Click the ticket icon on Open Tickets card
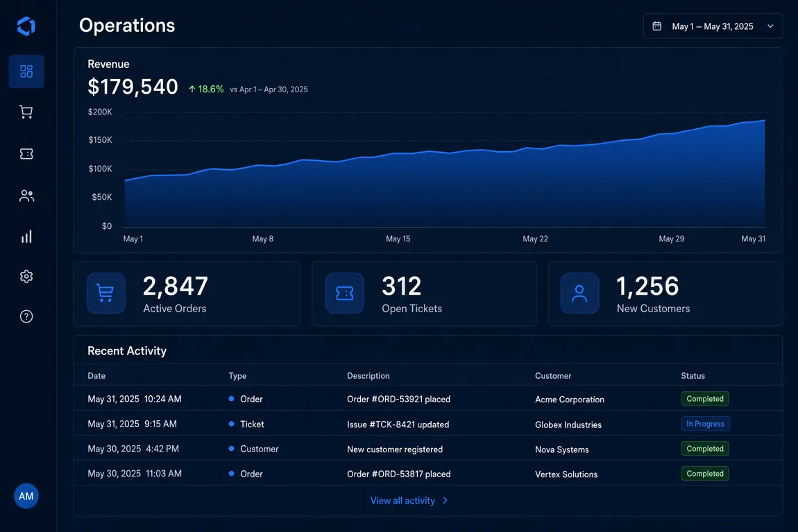The image size is (798, 532). pos(345,293)
